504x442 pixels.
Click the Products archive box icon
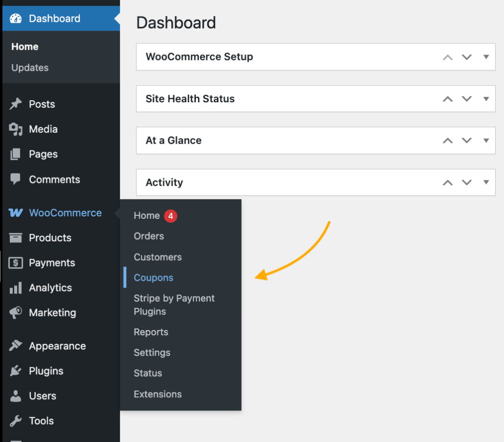tap(16, 238)
